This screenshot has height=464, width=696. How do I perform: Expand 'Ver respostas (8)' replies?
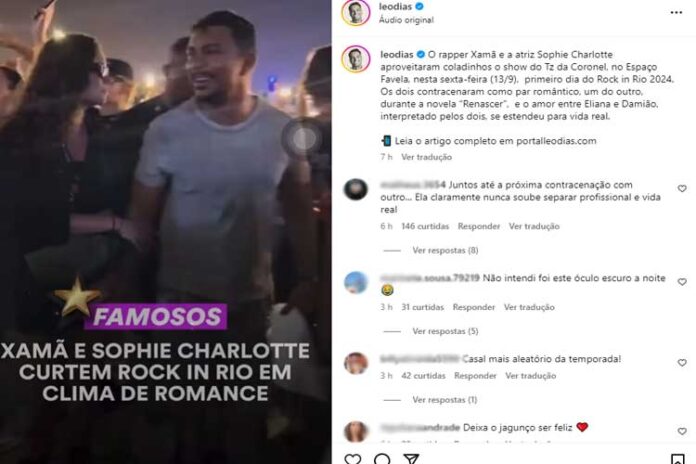tap(445, 250)
